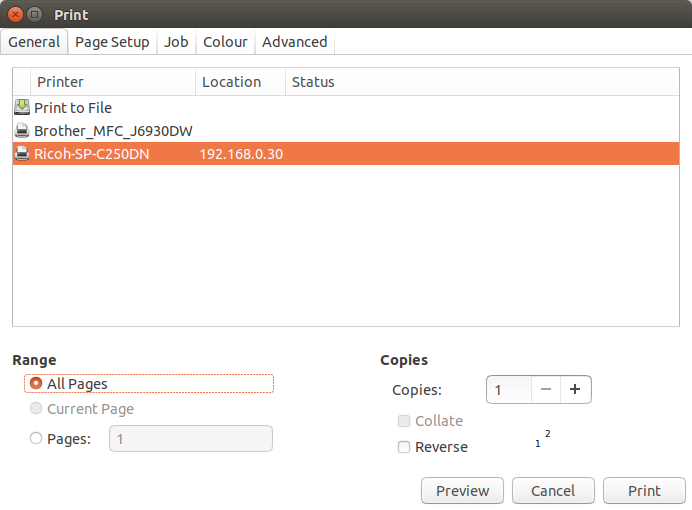Viewport: 692px width, 510px height.
Task: Enable the Reverse checkbox
Action: [404, 447]
